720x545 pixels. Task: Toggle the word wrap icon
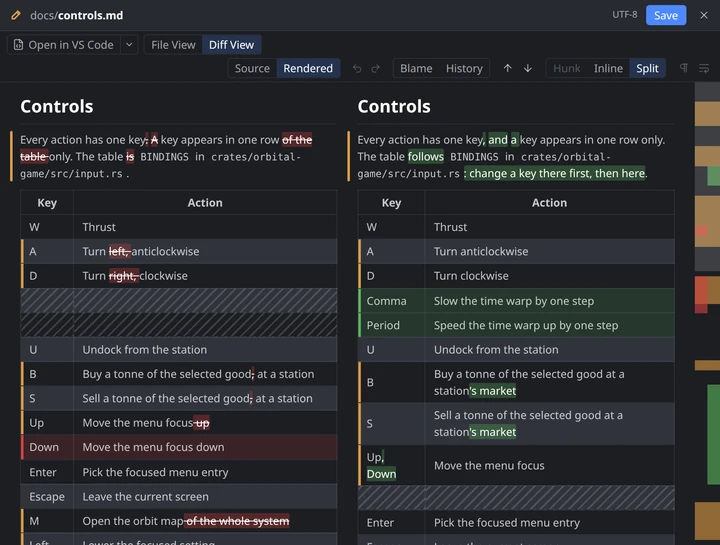point(704,68)
